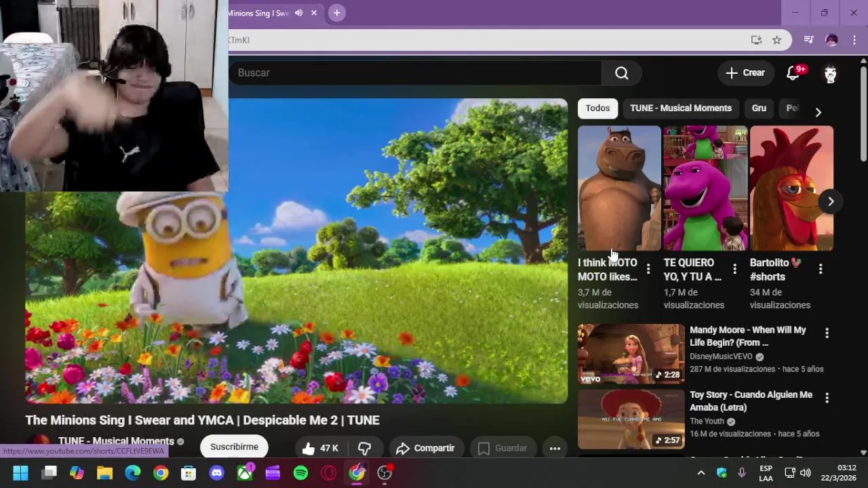The image size is (868, 488).
Task: Open options for TE QUIERO YO short
Action: tap(734, 269)
